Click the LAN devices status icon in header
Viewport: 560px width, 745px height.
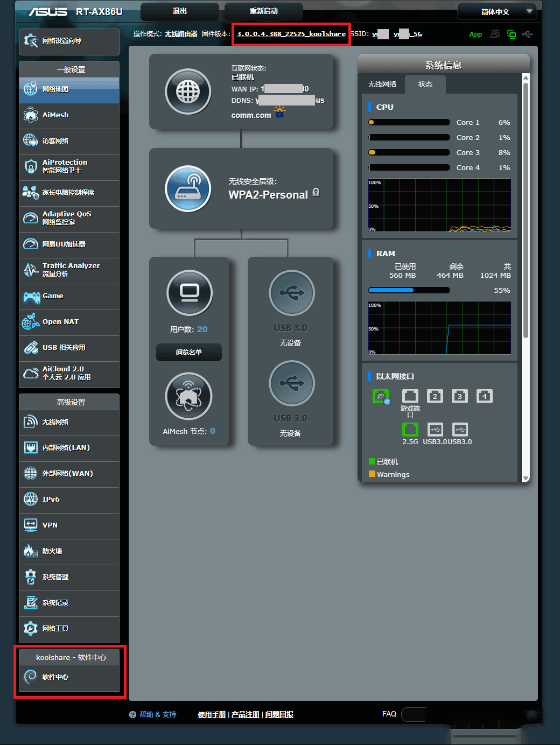[512, 34]
